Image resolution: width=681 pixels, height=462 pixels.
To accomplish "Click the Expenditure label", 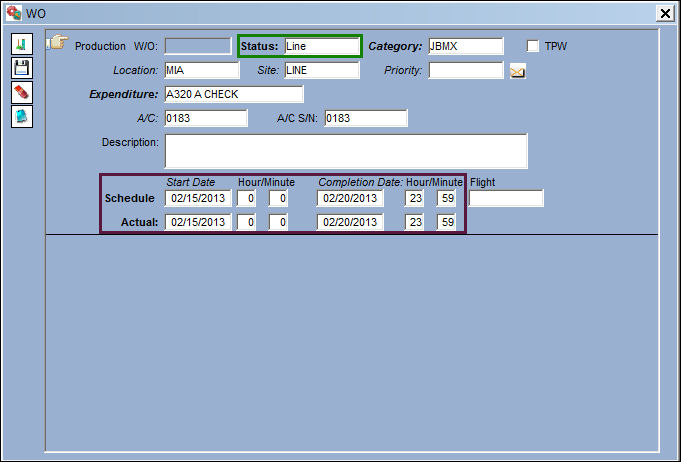I will coord(124,94).
